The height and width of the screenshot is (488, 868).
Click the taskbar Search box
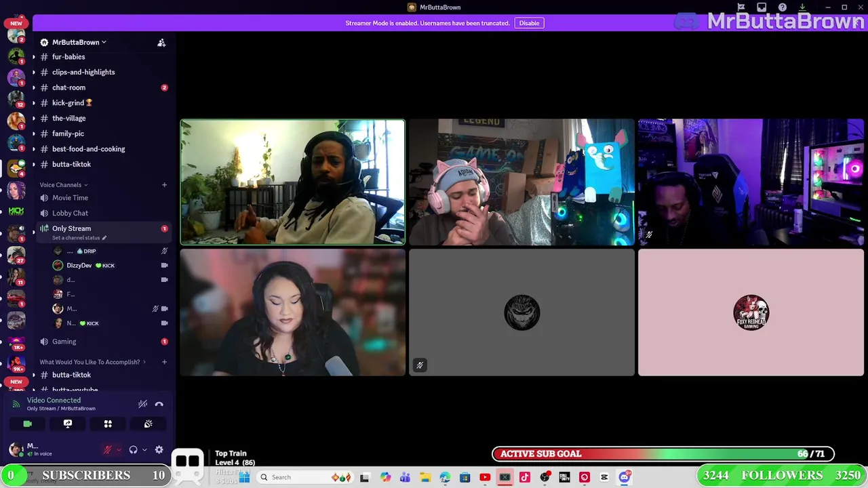[x=307, y=477]
